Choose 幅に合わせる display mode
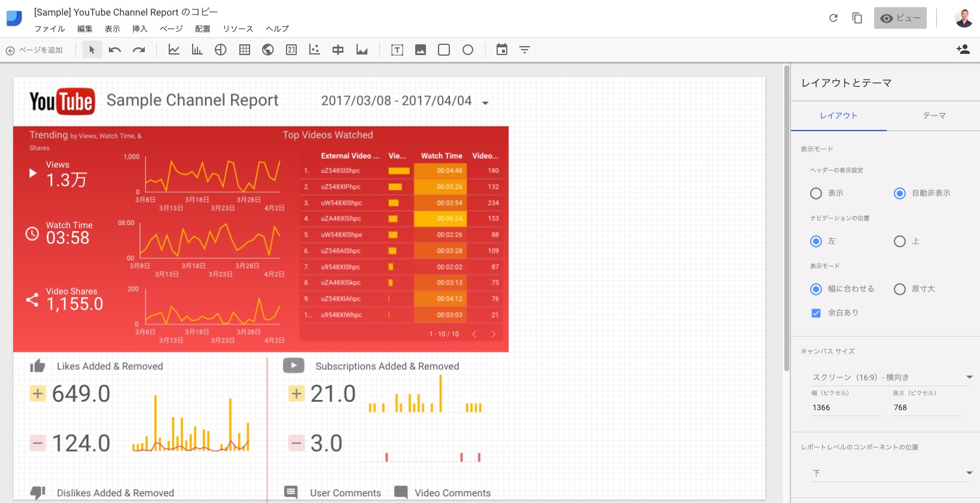The image size is (980, 503). click(x=816, y=289)
